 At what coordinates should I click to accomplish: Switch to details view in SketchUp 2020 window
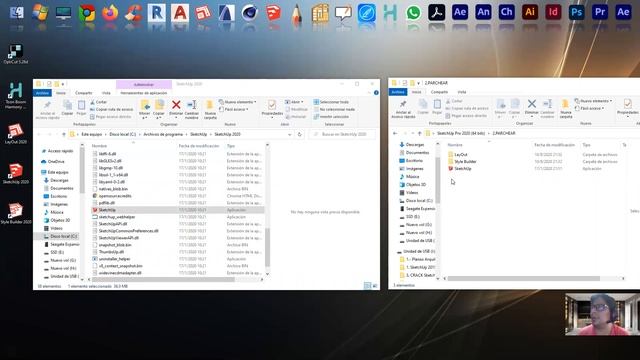(367, 286)
